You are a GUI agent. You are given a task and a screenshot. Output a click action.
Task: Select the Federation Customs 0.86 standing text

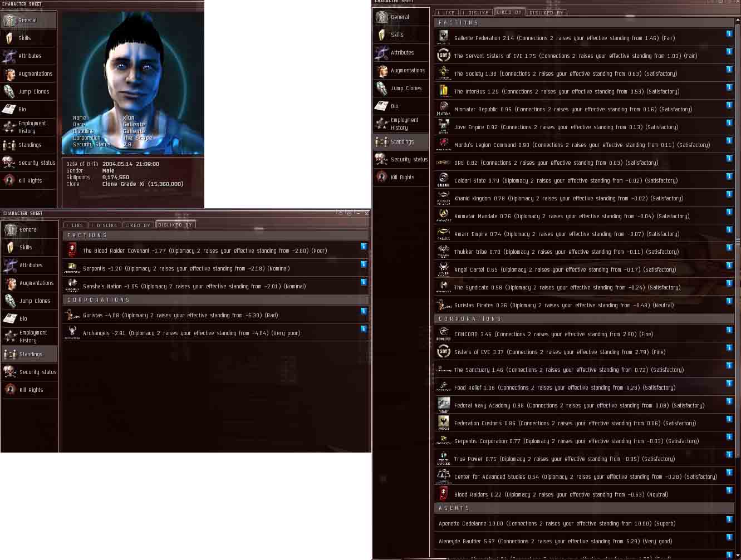click(x=575, y=423)
